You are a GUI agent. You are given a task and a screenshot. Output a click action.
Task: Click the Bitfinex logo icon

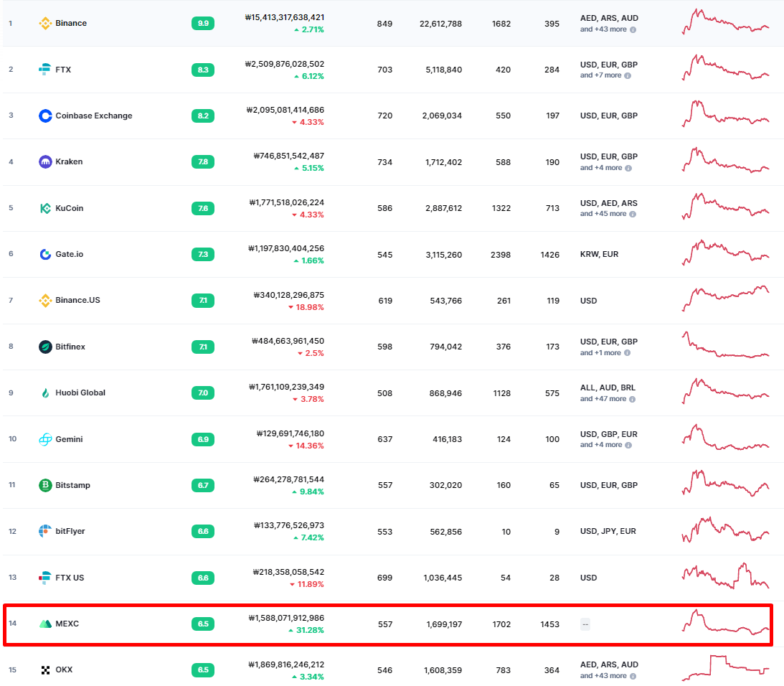click(x=45, y=347)
